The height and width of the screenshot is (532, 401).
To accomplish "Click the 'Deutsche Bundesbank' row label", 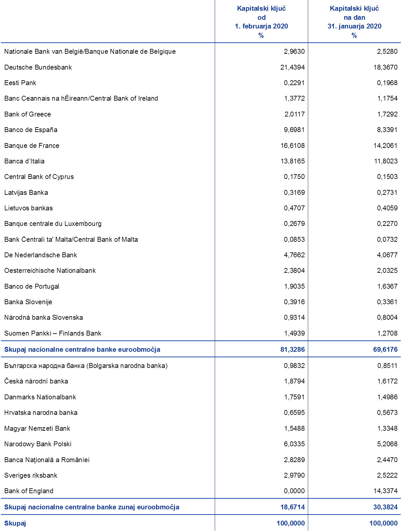I will (x=38, y=67).
